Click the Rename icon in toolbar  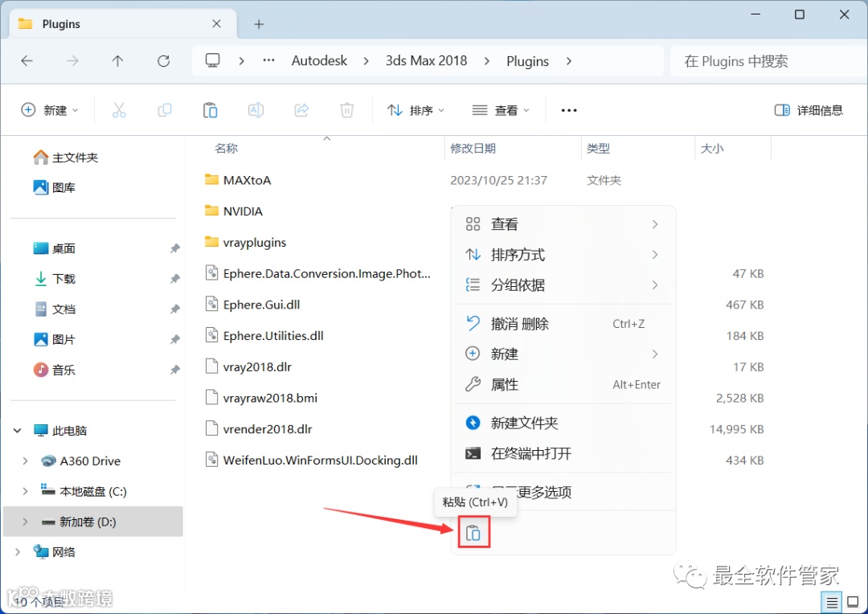[x=256, y=110]
